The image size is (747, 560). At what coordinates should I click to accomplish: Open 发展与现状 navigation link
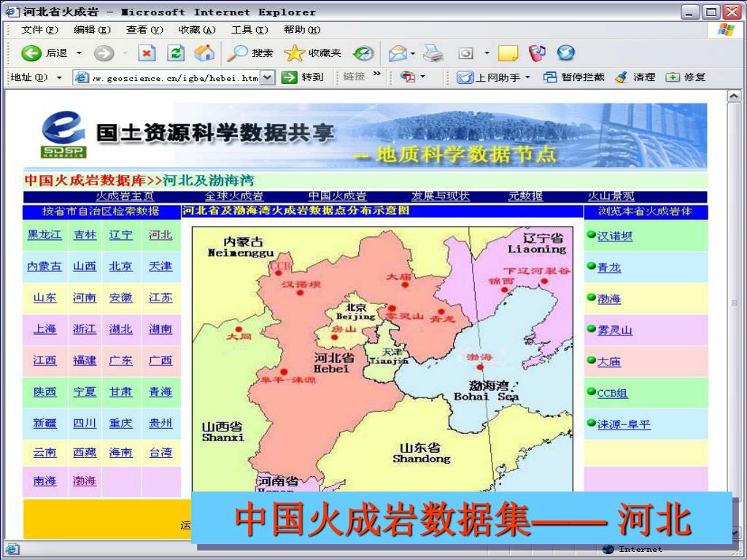pos(440,196)
